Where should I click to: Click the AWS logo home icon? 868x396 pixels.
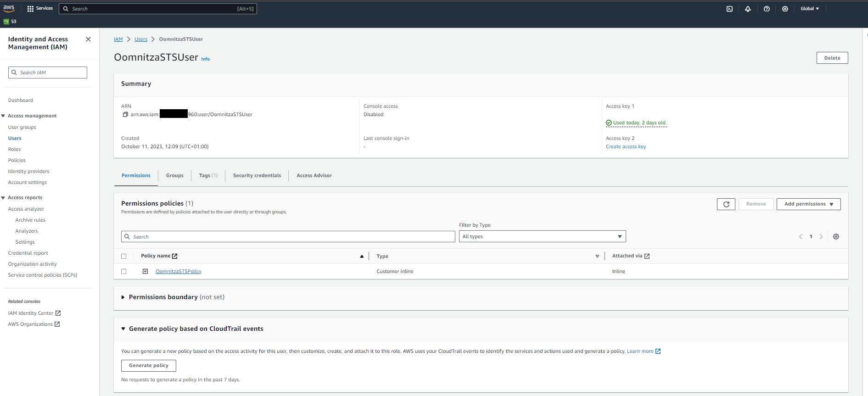pyautogui.click(x=9, y=8)
